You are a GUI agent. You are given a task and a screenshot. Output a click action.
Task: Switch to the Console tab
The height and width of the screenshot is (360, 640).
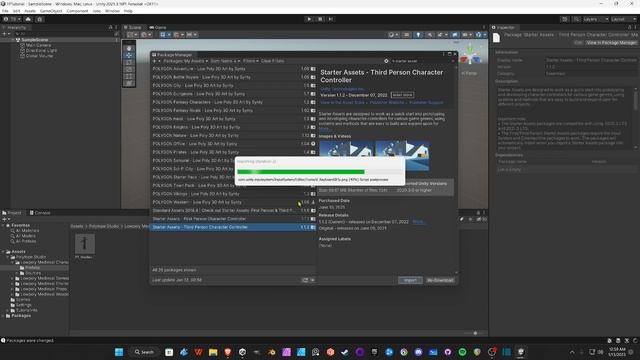coord(40,213)
